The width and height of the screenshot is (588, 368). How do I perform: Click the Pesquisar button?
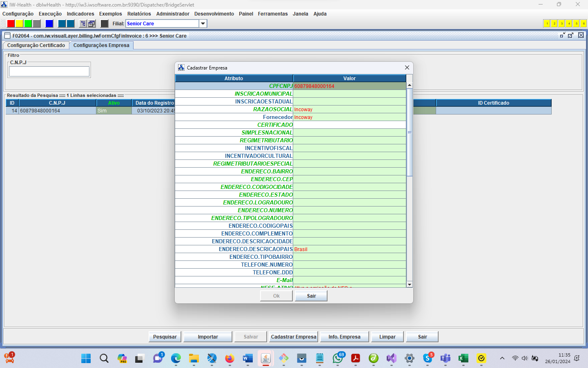pos(165,337)
